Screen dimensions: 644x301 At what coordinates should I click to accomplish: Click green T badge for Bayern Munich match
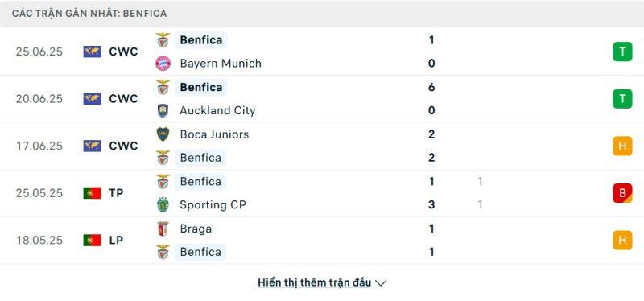(622, 52)
